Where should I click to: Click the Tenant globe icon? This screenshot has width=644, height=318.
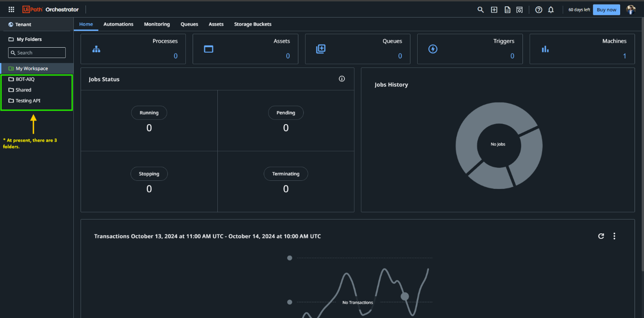[11, 25]
